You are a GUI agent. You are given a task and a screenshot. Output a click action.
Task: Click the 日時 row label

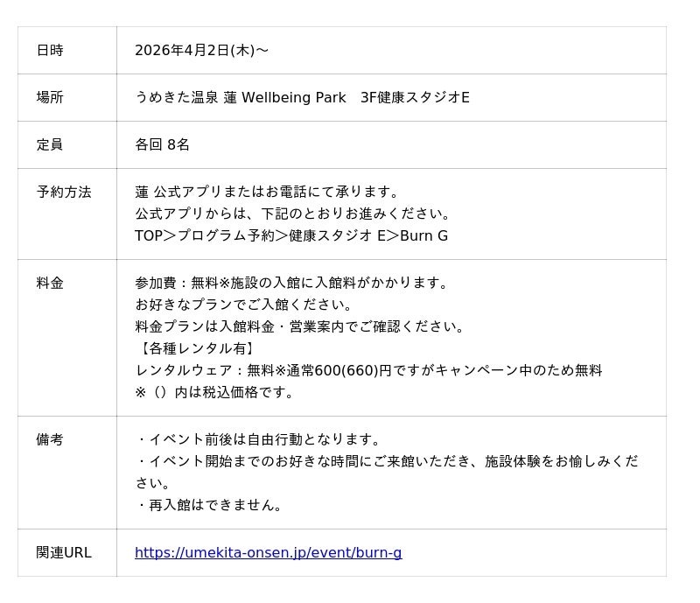coord(50,51)
